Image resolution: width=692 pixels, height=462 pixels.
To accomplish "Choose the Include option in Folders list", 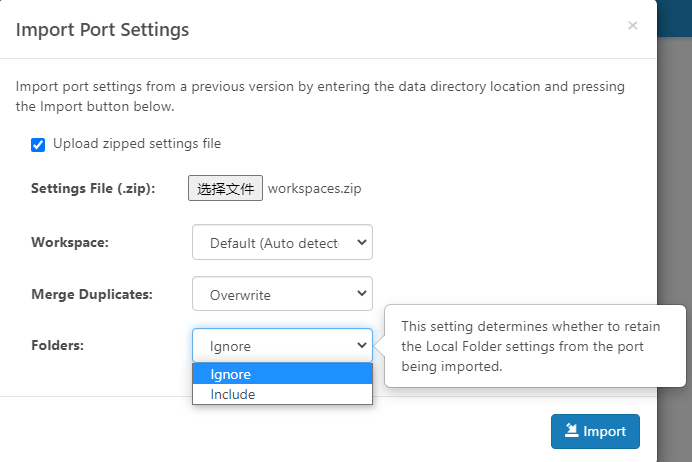I will 282,394.
